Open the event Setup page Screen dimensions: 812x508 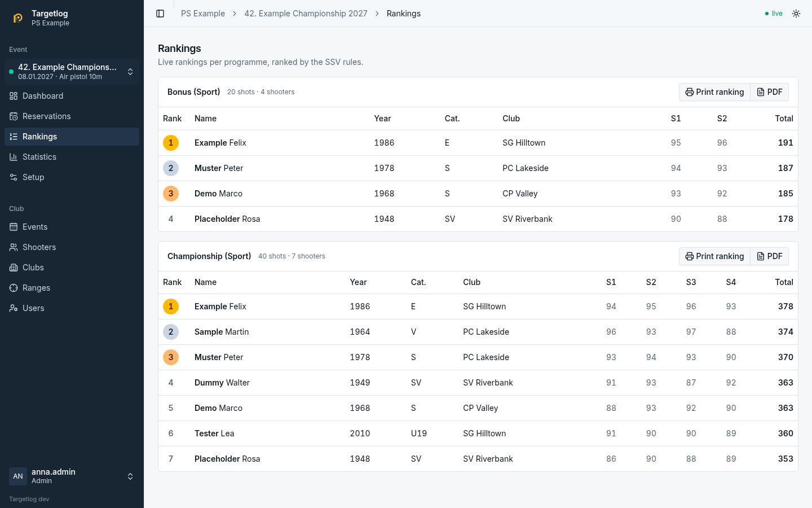click(x=72, y=177)
